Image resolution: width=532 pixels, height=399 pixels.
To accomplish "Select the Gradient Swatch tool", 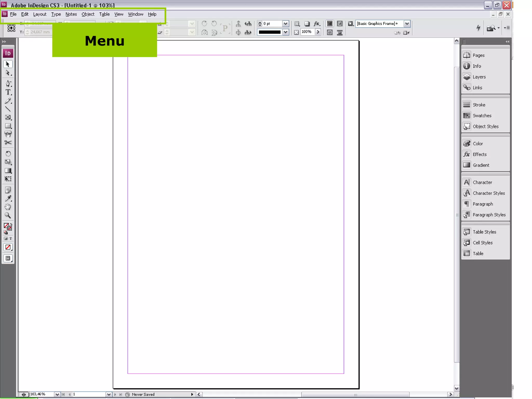I will click(x=8, y=171).
